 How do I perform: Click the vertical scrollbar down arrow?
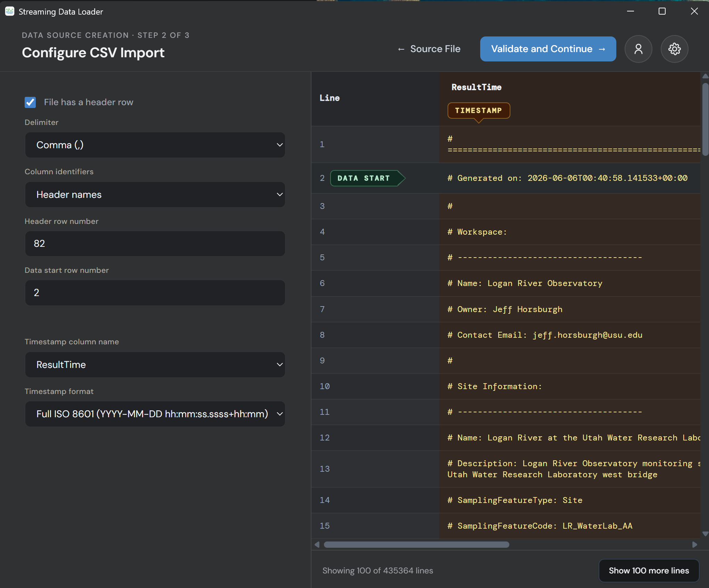pos(705,534)
